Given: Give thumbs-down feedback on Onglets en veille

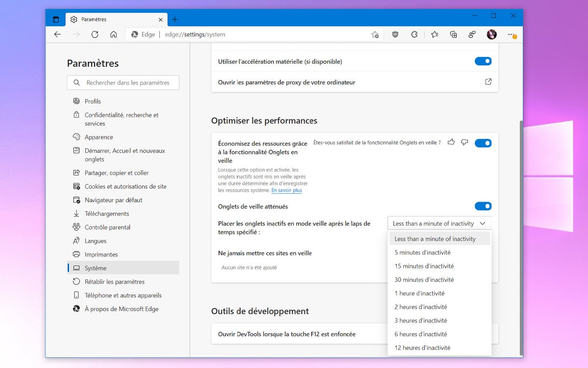Looking at the screenshot, I should (465, 142).
